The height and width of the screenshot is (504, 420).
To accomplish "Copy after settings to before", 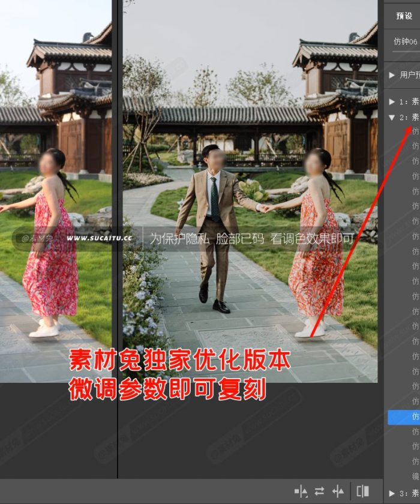I will point(338,491).
